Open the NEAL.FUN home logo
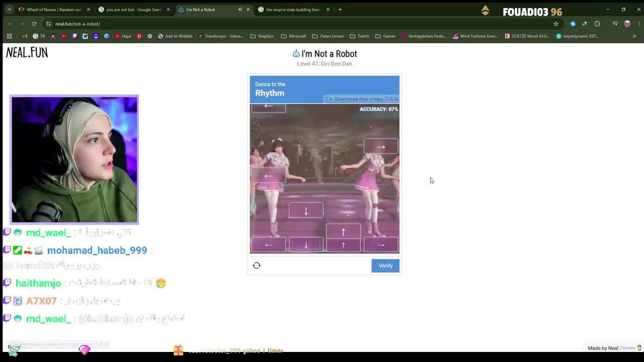The image size is (644, 362). [x=27, y=52]
